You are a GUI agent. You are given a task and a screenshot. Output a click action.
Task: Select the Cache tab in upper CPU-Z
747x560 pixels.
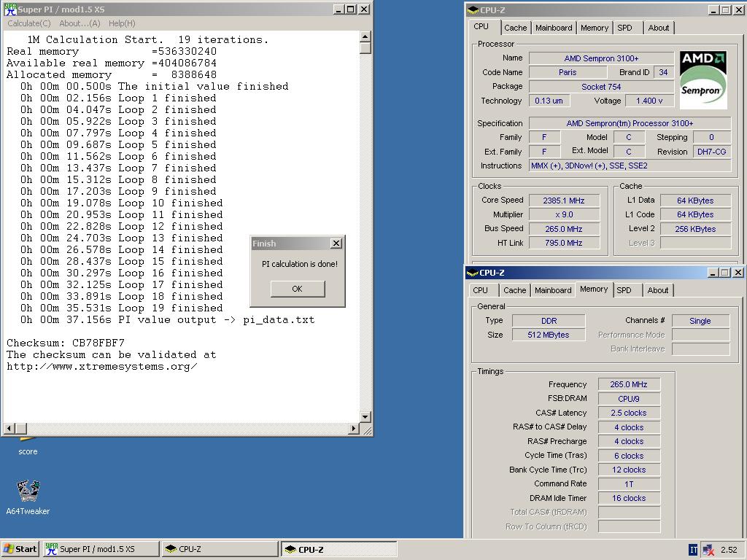[x=516, y=28]
